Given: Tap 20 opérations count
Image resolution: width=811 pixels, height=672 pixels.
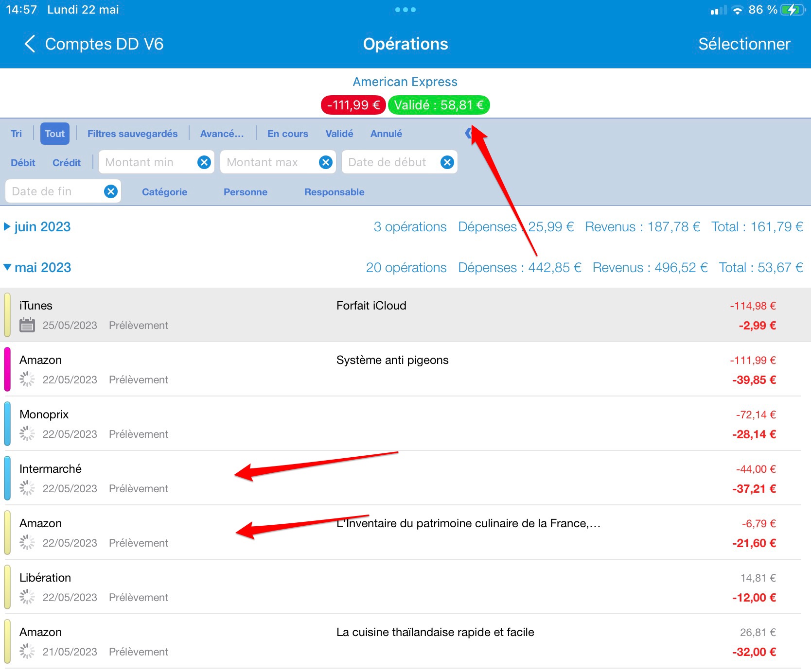Looking at the screenshot, I should pyautogui.click(x=406, y=268).
